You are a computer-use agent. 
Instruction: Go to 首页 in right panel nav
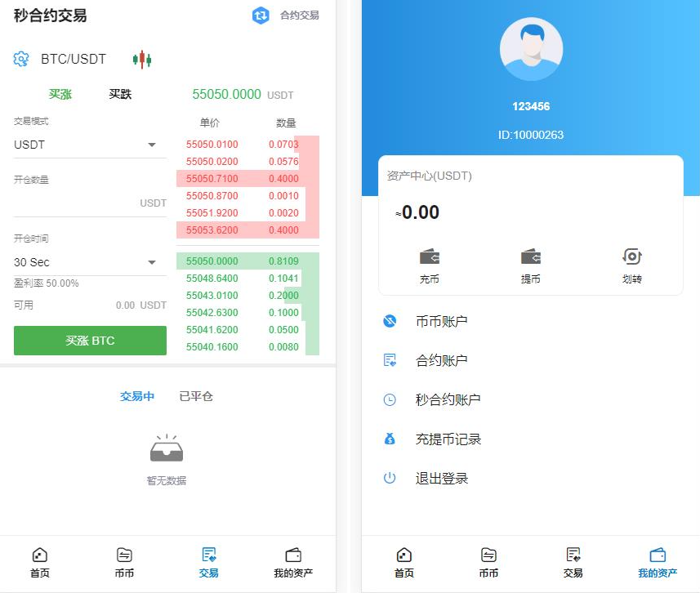tap(404, 563)
